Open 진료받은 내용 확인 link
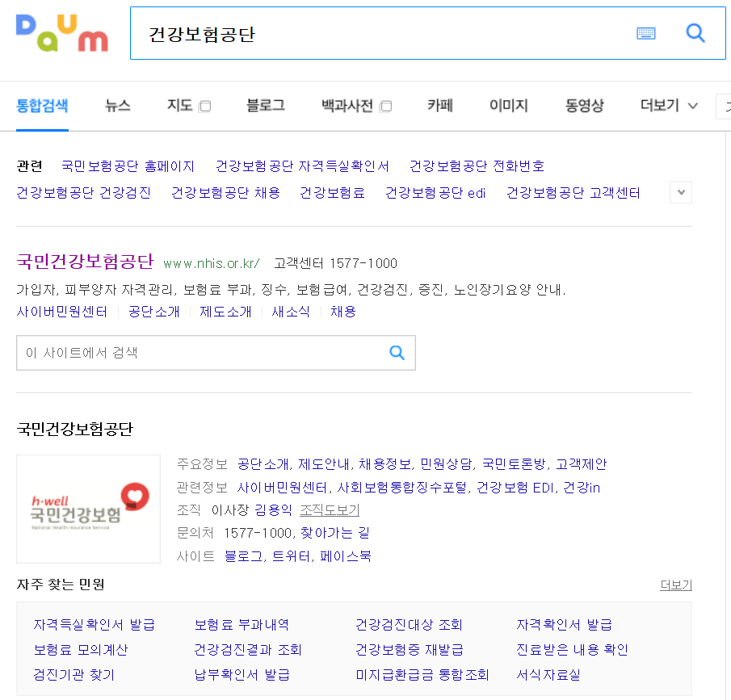Image resolution: width=731 pixels, height=700 pixels. [x=572, y=650]
